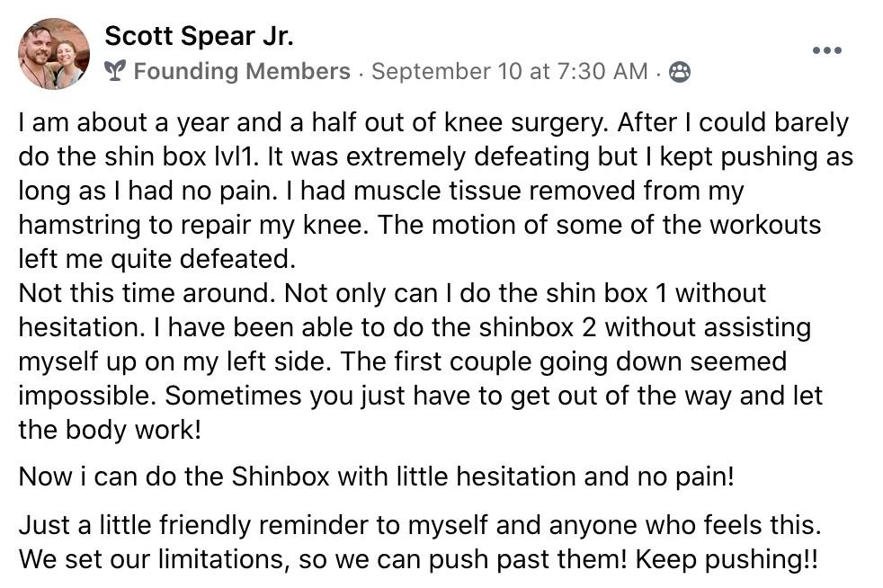Click the sprout badge icon beside Founding Members
The height and width of the screenshot is (588, 883).
click(x=115, y=71)
